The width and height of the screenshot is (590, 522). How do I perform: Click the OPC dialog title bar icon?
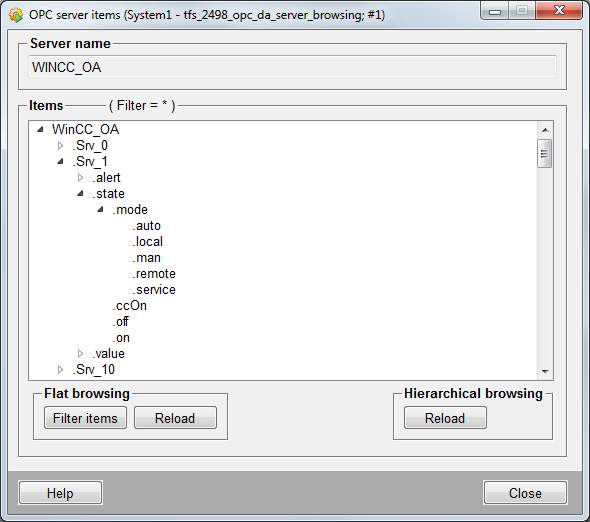pos(16,15)
